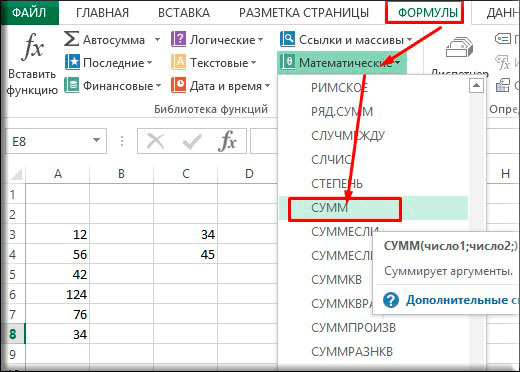
Task: Select row 5 header
Action: (13, 274)
